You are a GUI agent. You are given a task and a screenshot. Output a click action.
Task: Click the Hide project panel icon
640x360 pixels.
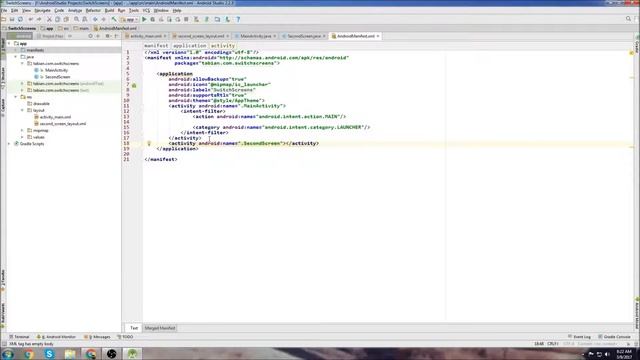(116, 36)
